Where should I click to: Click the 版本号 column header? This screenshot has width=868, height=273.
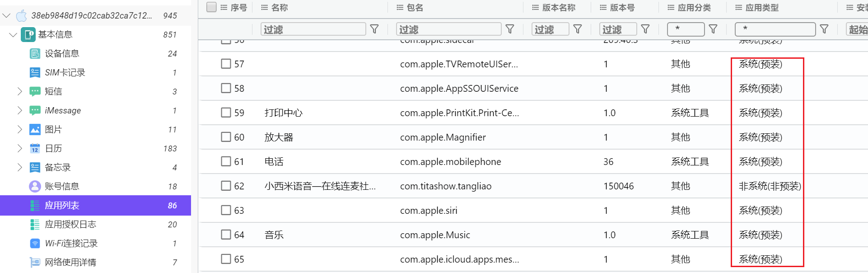[622, 8]
